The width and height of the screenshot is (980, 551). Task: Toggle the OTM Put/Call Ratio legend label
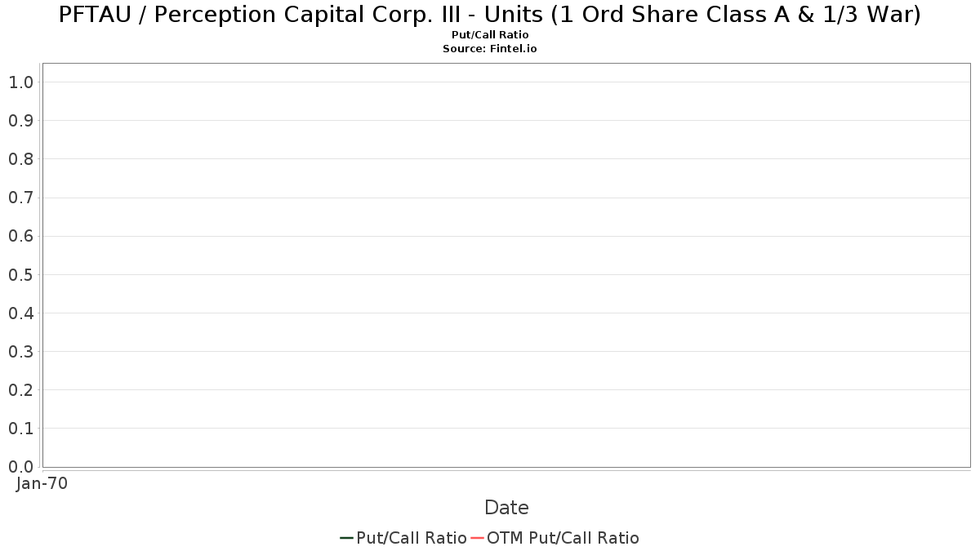pyautogui.click(x=563, y=538)
